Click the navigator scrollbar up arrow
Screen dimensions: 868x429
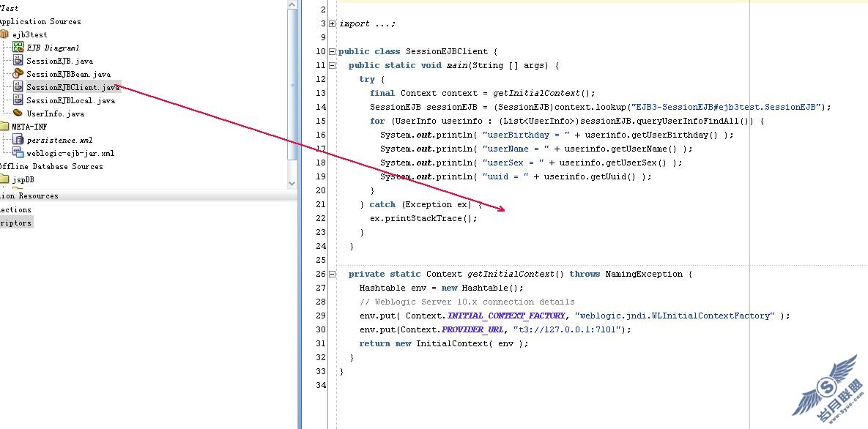(292, 4)
